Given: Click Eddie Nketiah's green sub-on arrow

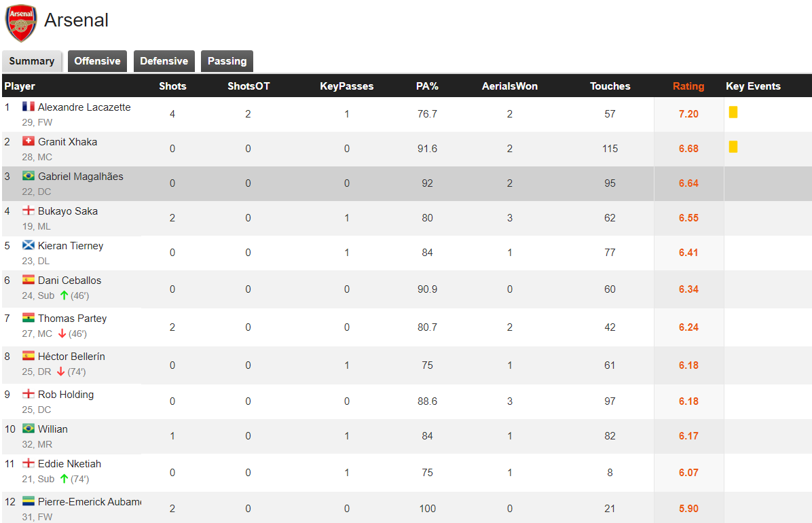Looking at the screenshot, I should 64,479.
